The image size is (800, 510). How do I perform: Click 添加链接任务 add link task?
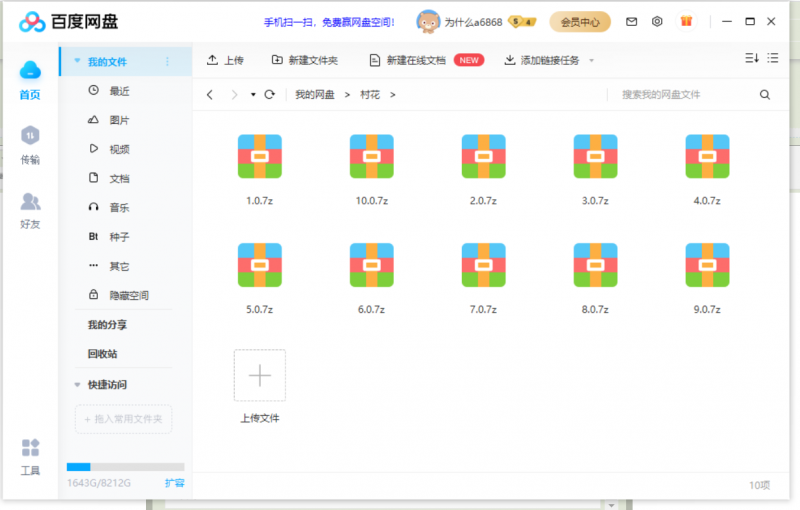(x=542, y=60)
